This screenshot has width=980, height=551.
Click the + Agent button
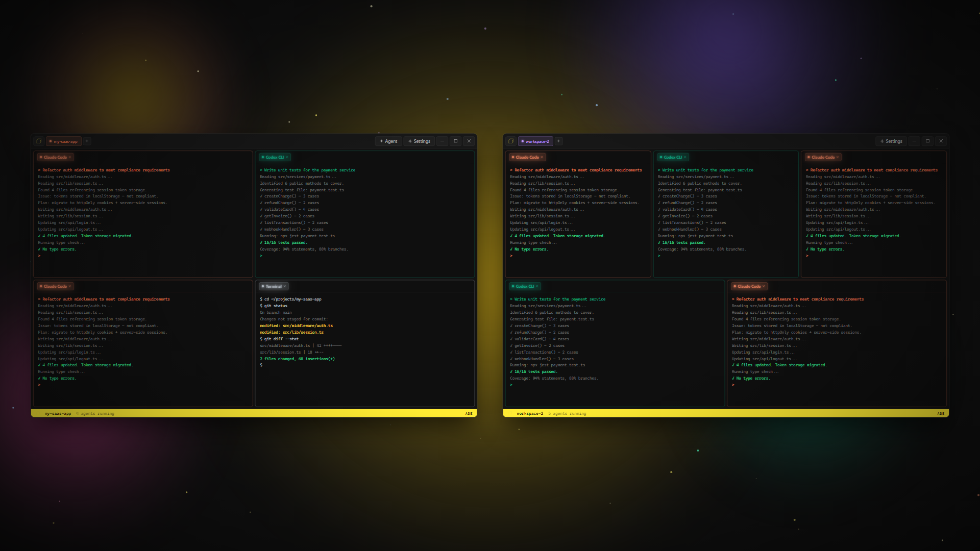click(388, 141)
